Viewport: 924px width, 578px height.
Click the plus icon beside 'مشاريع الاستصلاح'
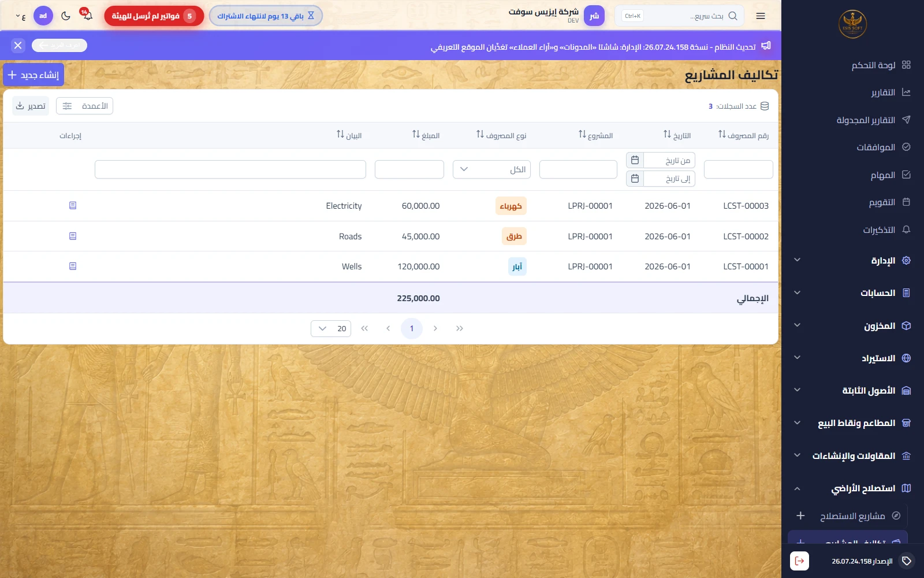coord(800,516)
